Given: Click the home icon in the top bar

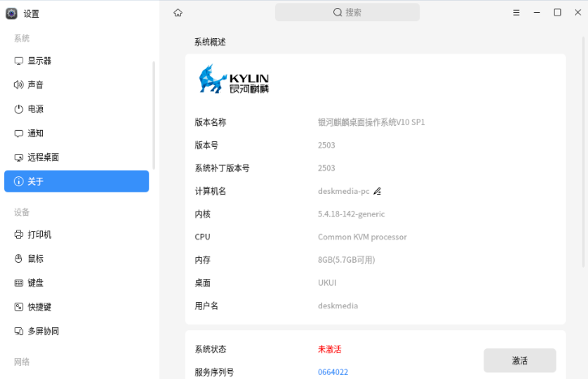Looking at the screenshot, I should pos(178,13).
